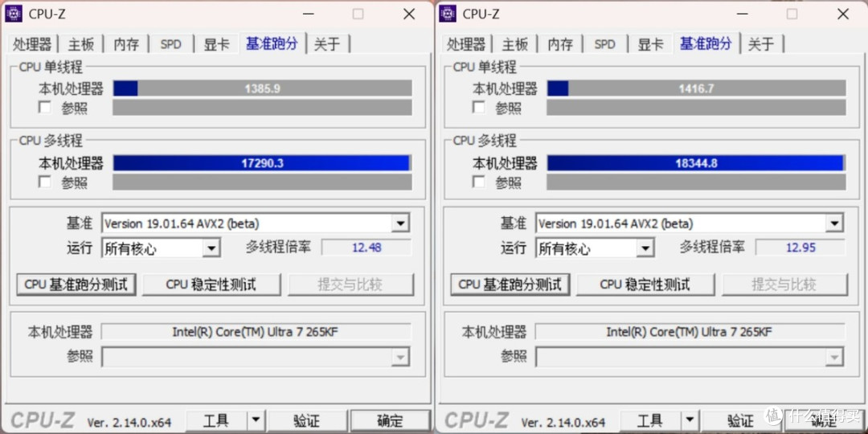Viewport: 868px width, 434px height.
Task: Open 主板 tab in left CPU-Z window
Action: (x=81, y=44)
